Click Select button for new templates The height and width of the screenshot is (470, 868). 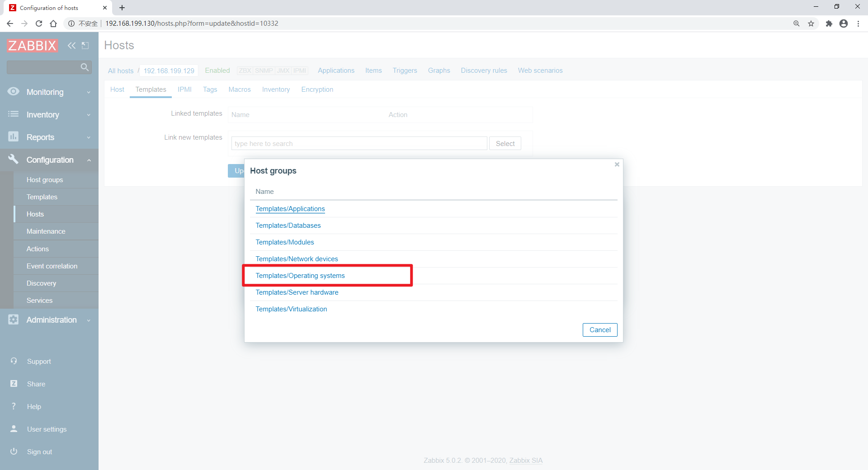pos(505,144)
